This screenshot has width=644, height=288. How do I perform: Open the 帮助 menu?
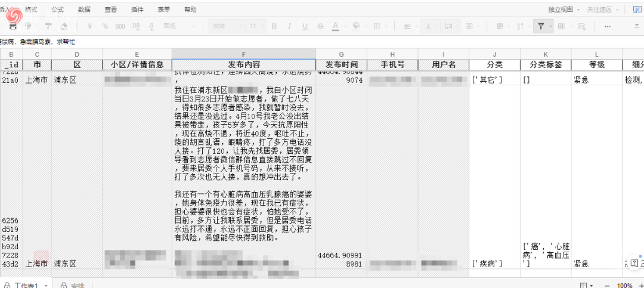[x=190, y=10]
